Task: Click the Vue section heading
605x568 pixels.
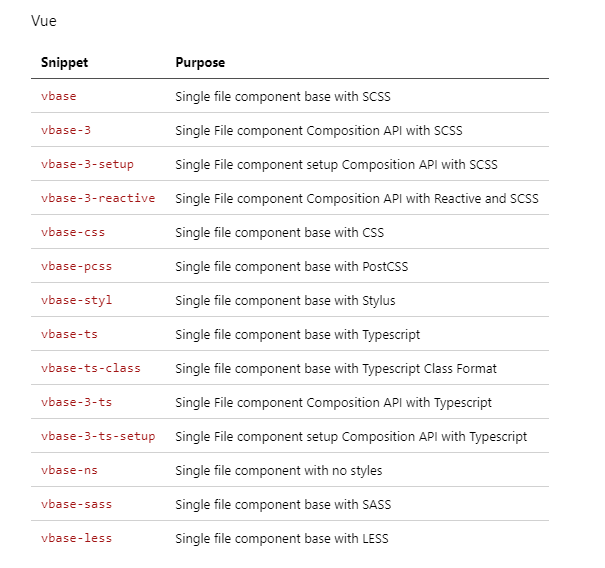Action: (x=44, y=21)
